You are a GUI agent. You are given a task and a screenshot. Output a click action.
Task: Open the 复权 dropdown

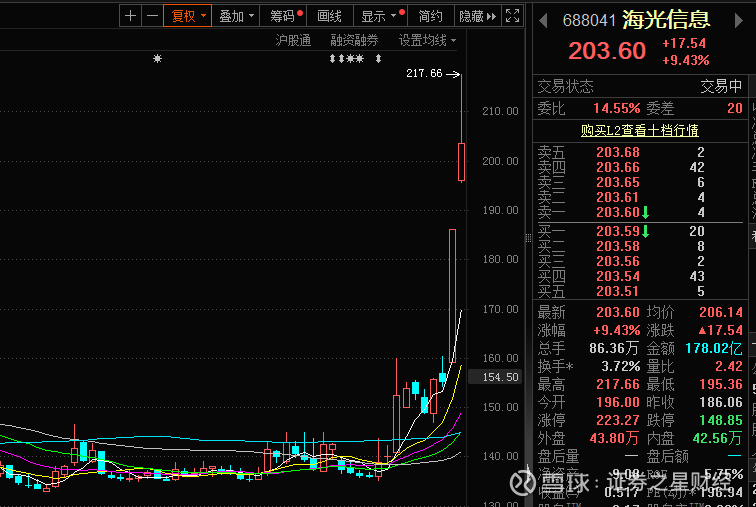click(x=188, y=16)
